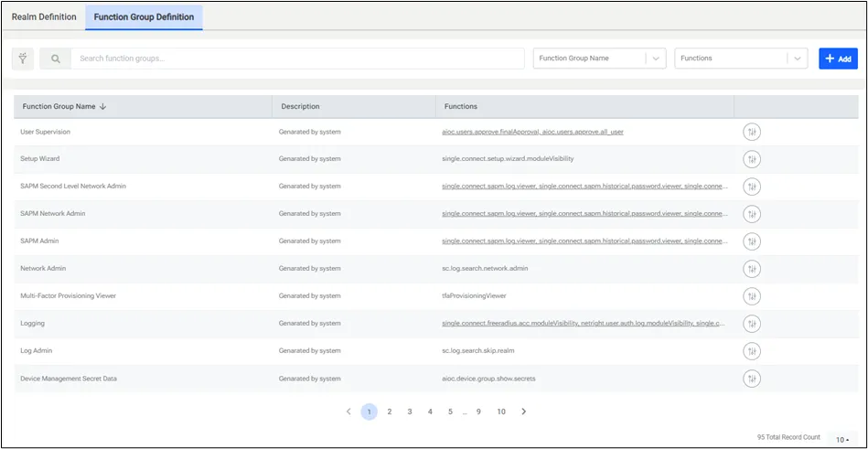Change page size dropdown showing 10
Image resolution: width=868 pixels, height=449 pixels.
(841, 440)
